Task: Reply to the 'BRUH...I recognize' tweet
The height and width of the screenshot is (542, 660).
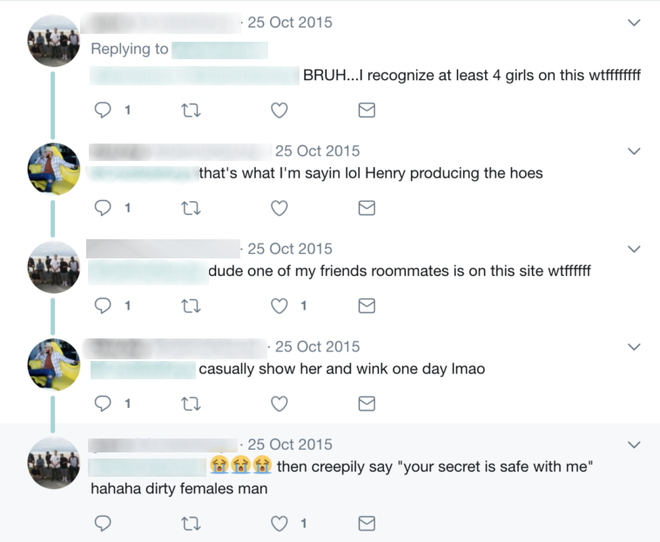Action: pos(102,110)
